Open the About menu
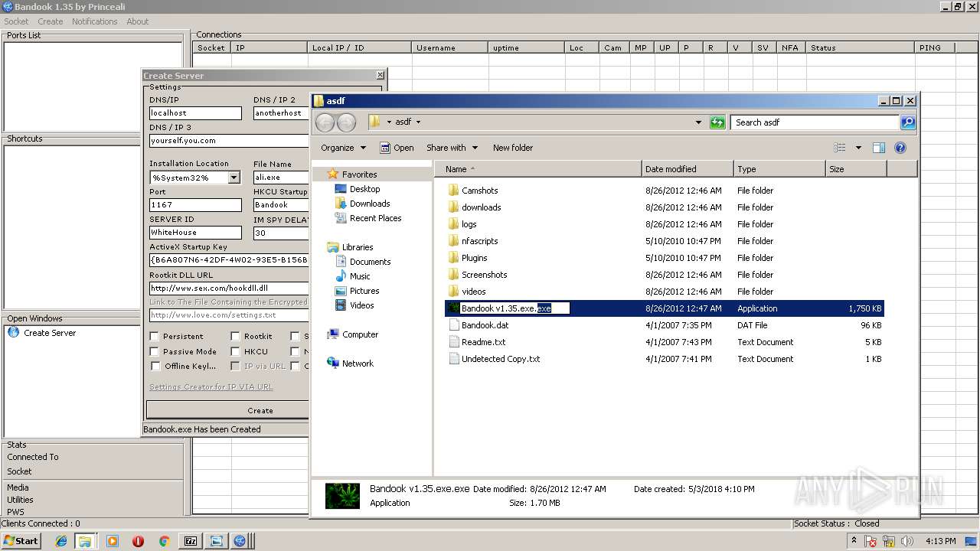The image size is (980, 551). tap(138, 21)
